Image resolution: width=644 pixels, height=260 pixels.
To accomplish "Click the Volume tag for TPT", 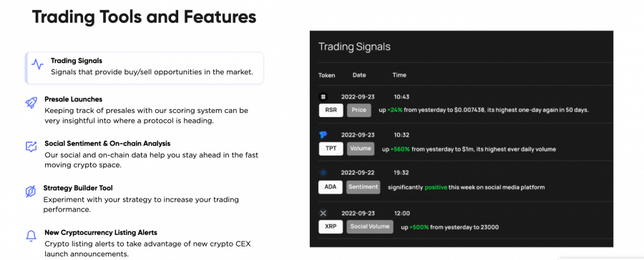I will (x=361, y=149).
